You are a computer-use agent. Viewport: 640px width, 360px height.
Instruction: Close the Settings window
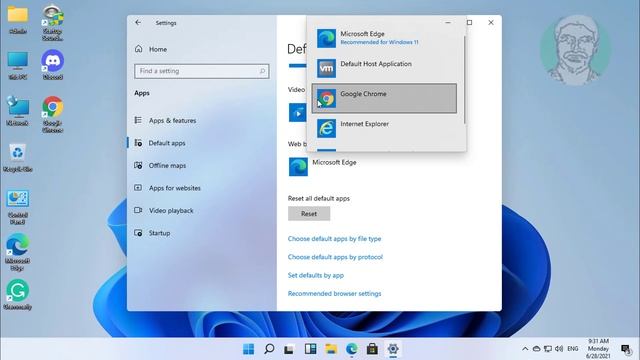(x=491, y=22)
